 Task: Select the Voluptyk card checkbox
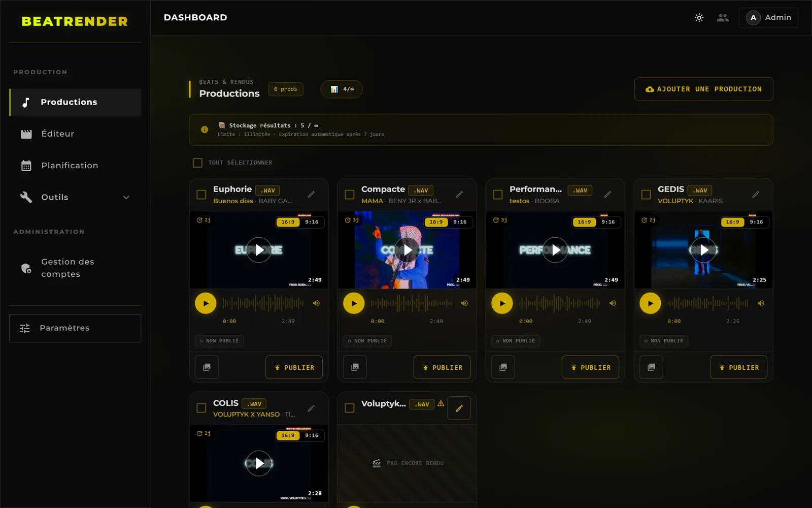pos(350,408)
